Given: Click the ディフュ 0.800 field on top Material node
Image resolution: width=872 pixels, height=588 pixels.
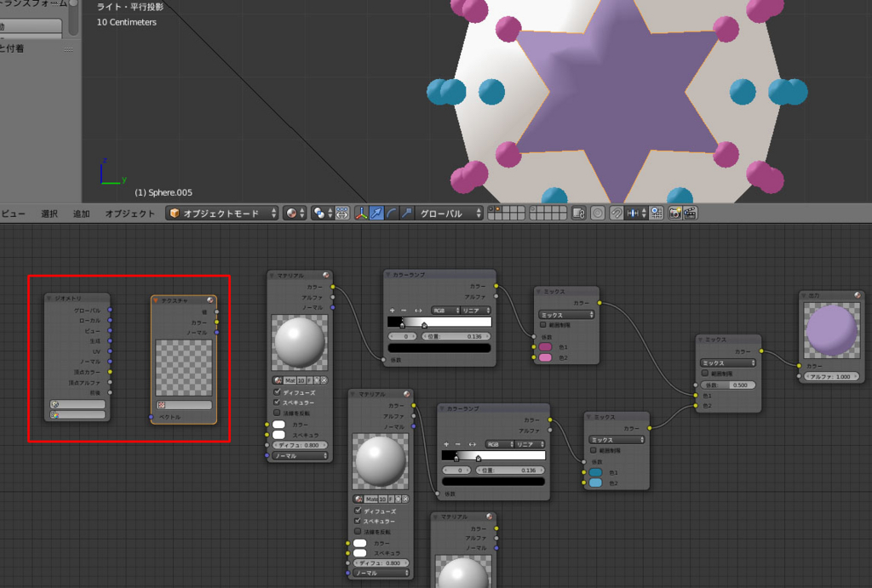Looking at the screenshot, I should (301, 445).
